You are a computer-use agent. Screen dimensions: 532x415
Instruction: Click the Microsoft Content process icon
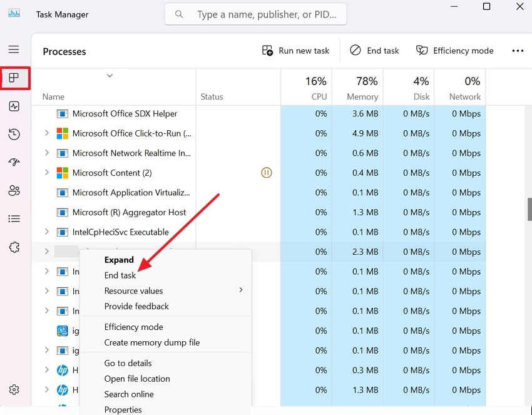click(63, 173)
